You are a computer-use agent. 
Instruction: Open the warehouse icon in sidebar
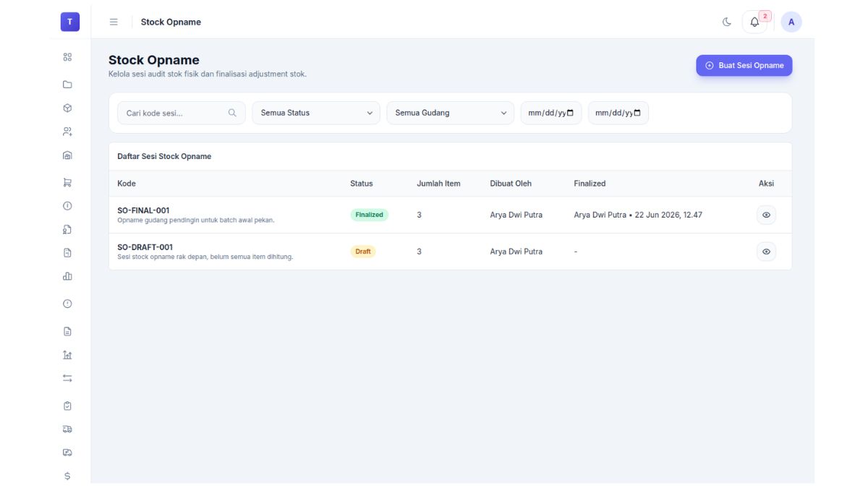(67, 155)
